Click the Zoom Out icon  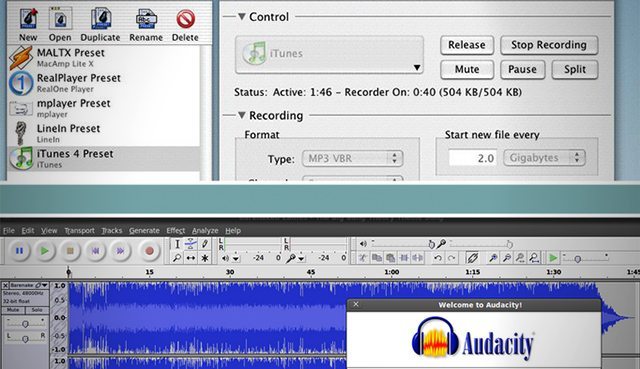pyautogui.click(x=507, y=258)
